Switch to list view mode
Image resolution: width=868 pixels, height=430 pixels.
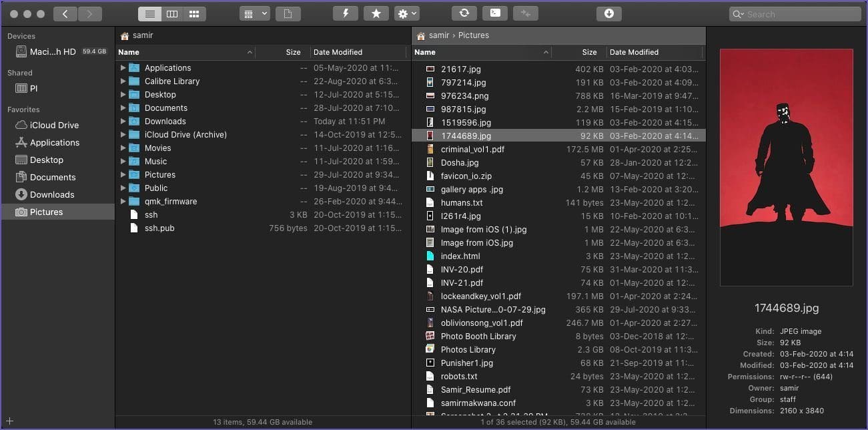pos(149,13)
